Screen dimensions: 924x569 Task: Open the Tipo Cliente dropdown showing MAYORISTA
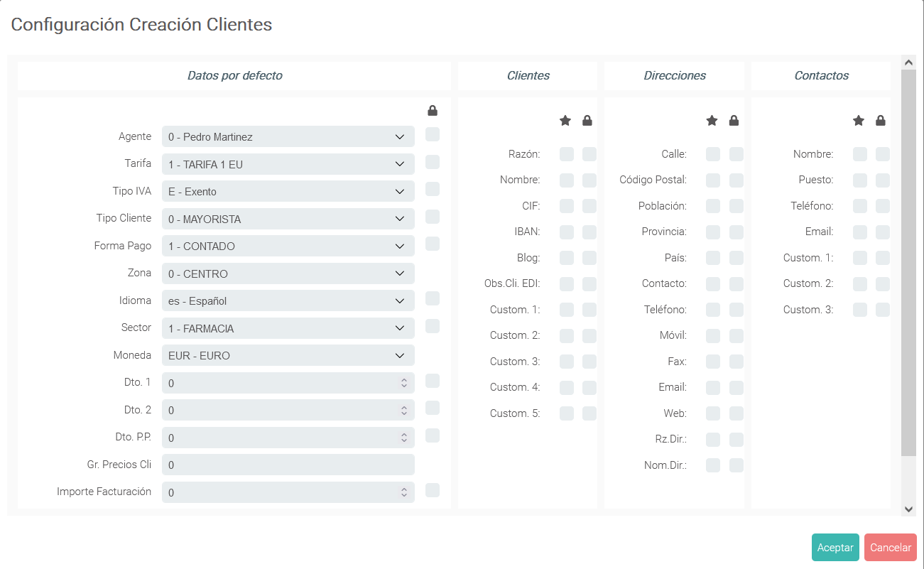click(x=288, y=219)
